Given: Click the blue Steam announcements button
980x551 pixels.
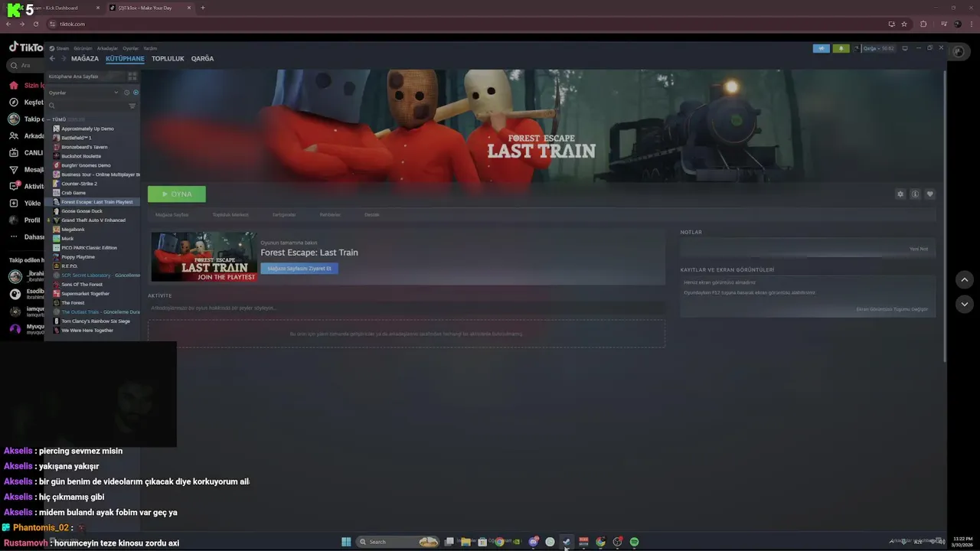Looking at the screenshot, I should click(x=822, y=48).
